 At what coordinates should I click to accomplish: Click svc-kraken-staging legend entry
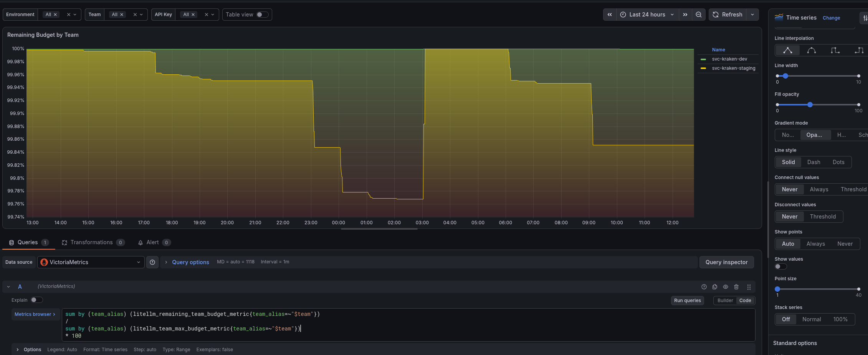tap(733, 68)
